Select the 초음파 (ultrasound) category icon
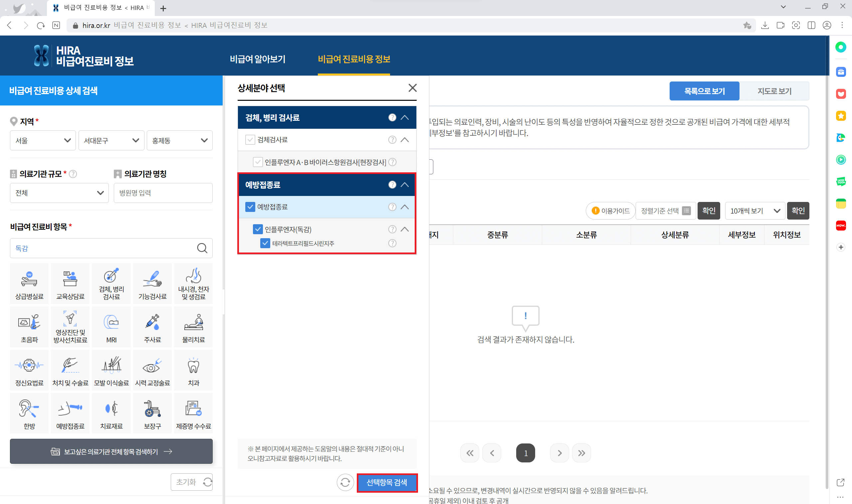Image resolution: width=852 pixels, height=504 pixels. pos(29,326)
